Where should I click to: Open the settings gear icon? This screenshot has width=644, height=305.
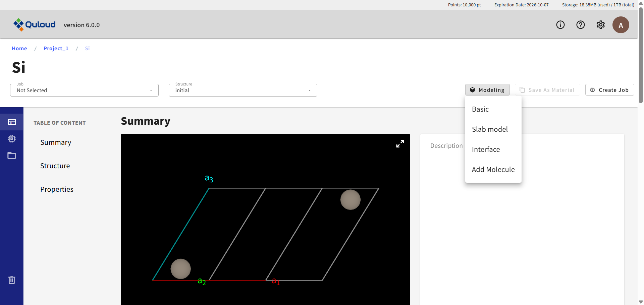point(600,25)
